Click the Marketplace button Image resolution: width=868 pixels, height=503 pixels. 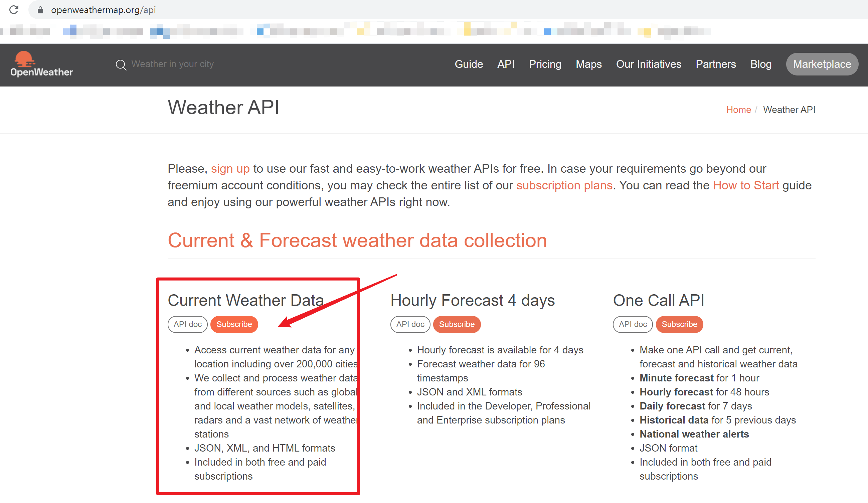tap(822, 64)
